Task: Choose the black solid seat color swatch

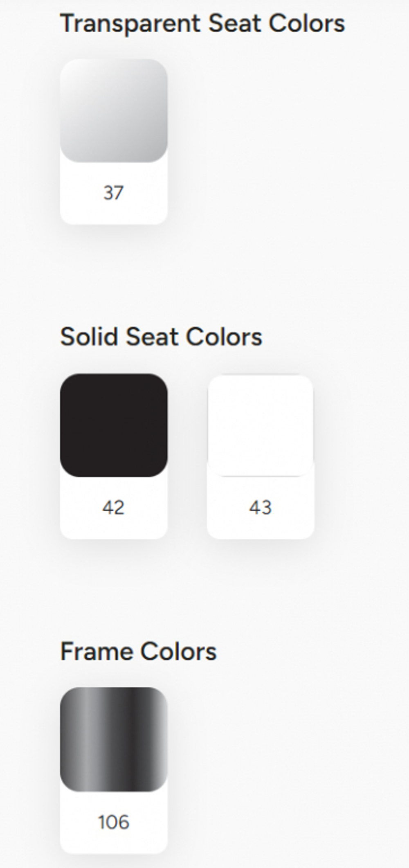Action: (114, 425)
